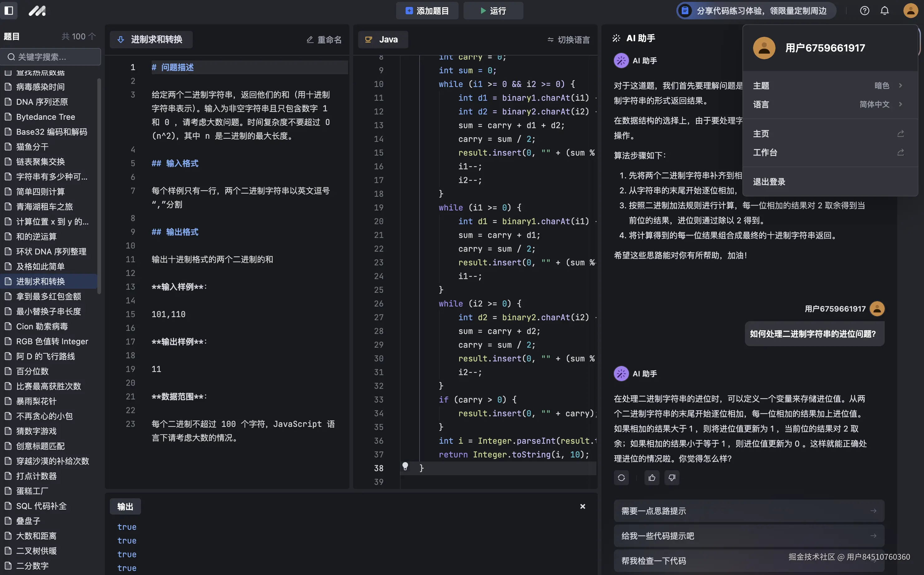Give a thumbs down to the AI answer
This screenshot has width=924, height=575.
coord(672,478)
